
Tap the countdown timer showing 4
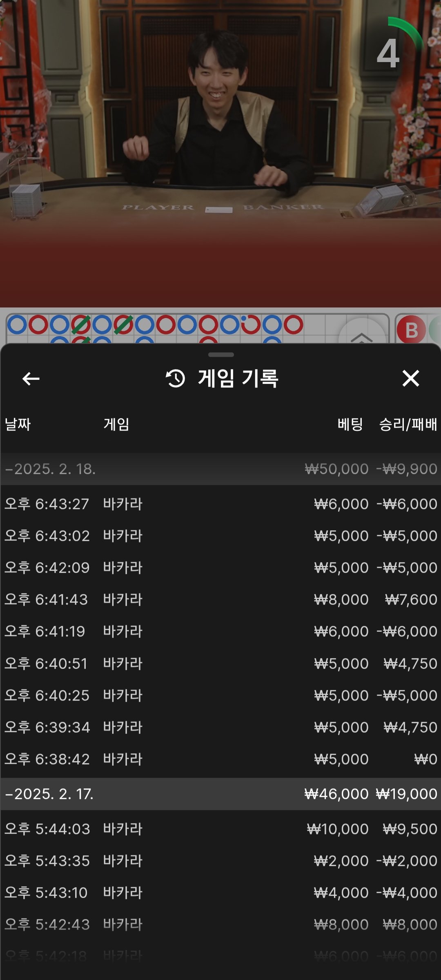pyautogui.click(x=388, y=53)
